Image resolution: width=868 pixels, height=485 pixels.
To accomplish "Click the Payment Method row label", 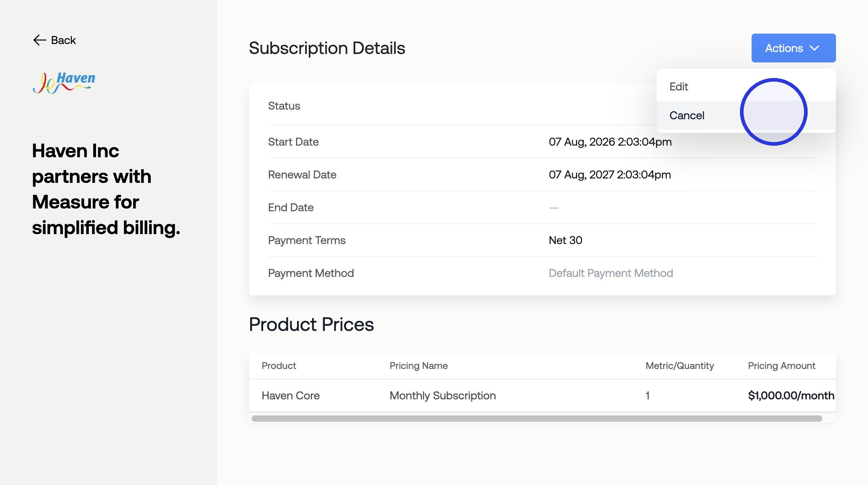I will [x=311, y=273].
